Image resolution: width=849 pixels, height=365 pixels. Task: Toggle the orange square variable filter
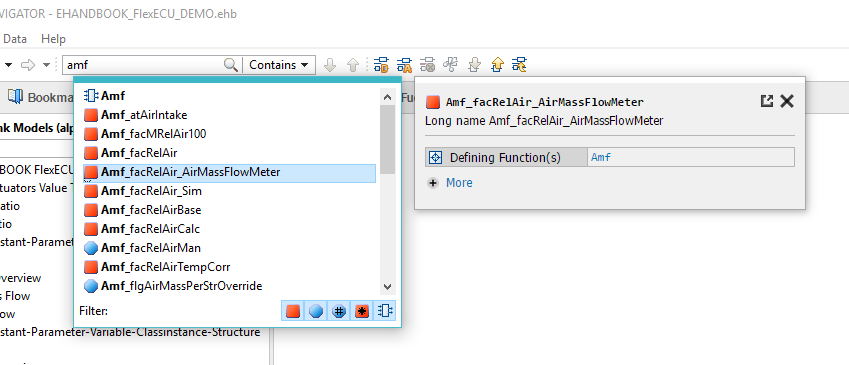tap(293, 311)
